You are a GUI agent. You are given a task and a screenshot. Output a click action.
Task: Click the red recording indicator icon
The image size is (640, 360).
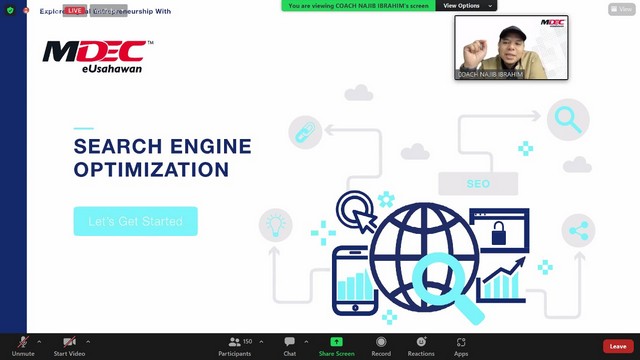[26, 10]
